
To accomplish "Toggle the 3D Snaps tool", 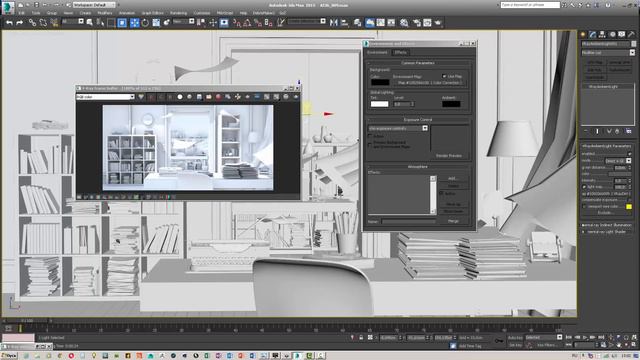I will (x=236, y=23).
